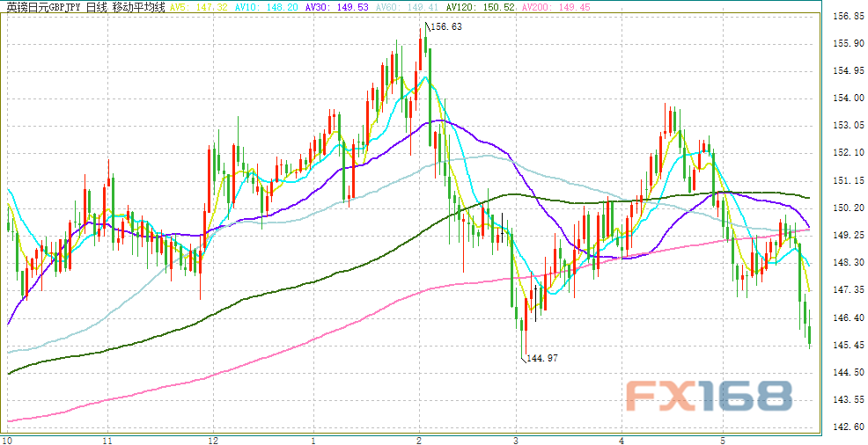Pick month 4 on the time axis
868x445 pixels.
(x=621, y=438)
